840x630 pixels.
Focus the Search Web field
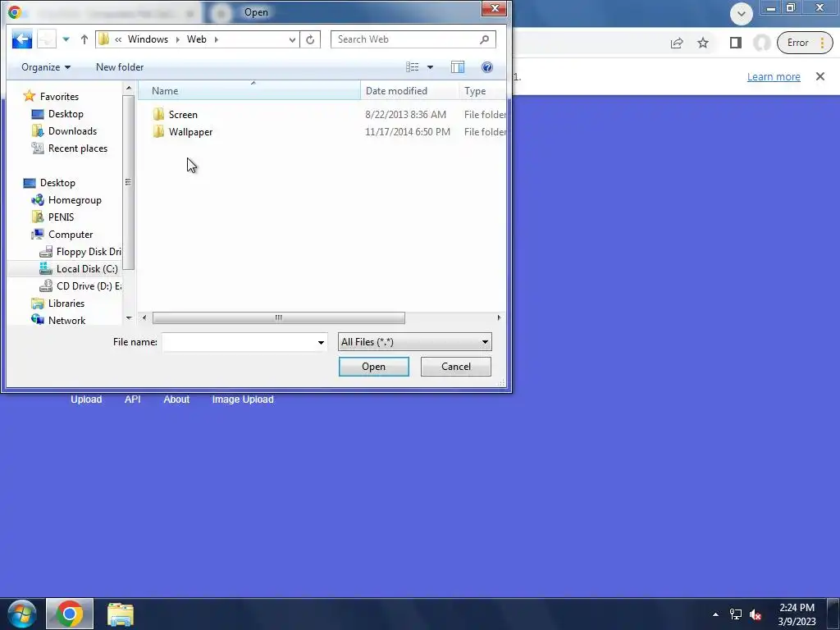(413, 39)
